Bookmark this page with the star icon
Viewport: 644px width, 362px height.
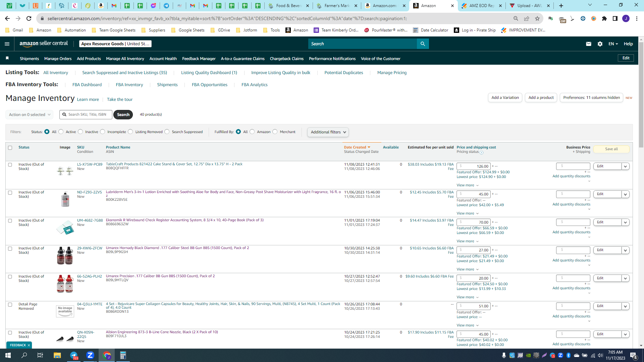pos(537,18)
